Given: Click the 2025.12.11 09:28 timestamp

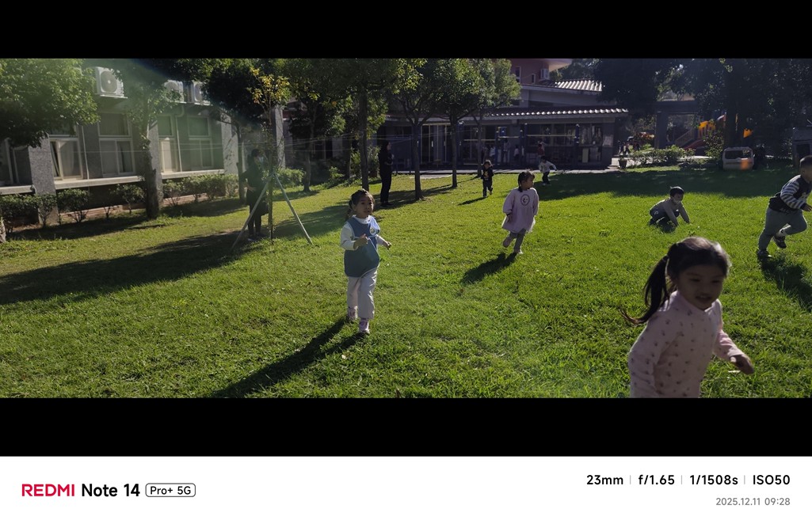Looking at the screenshot, I should 753,501.
